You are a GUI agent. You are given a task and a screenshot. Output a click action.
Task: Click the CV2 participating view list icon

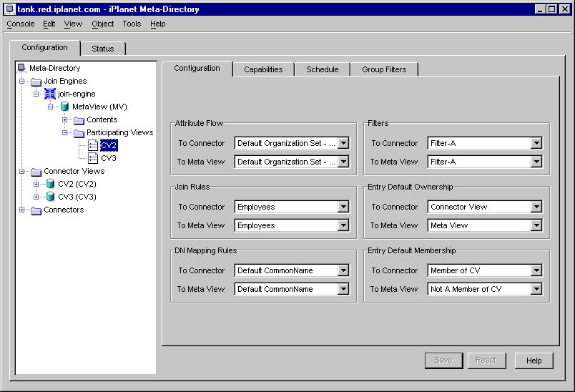click(x=93, y=145)
